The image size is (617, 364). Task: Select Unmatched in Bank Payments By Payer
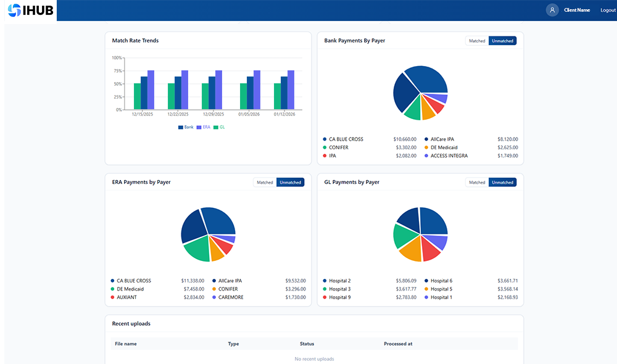tap(502, 41)
